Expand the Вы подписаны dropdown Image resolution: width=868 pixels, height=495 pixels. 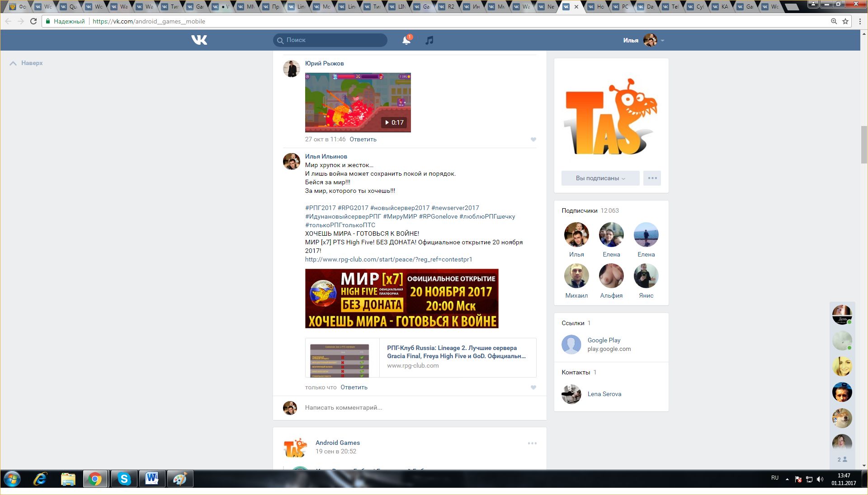click(600, 178)
